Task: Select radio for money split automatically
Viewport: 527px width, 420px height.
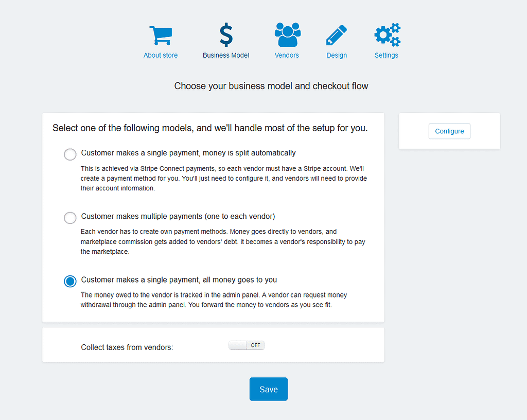Action: (70, 154)
